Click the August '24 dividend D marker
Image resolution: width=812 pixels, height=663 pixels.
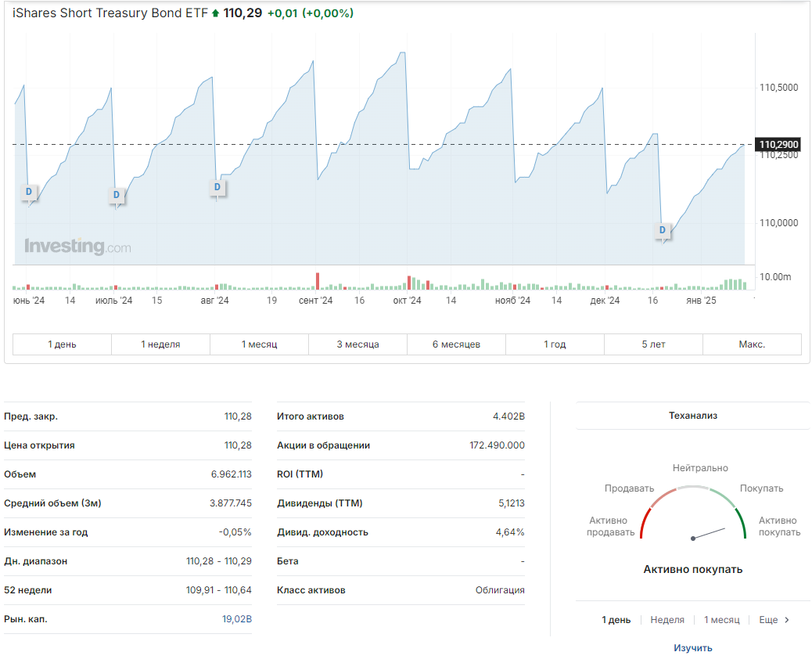click(x=217, y=187)
